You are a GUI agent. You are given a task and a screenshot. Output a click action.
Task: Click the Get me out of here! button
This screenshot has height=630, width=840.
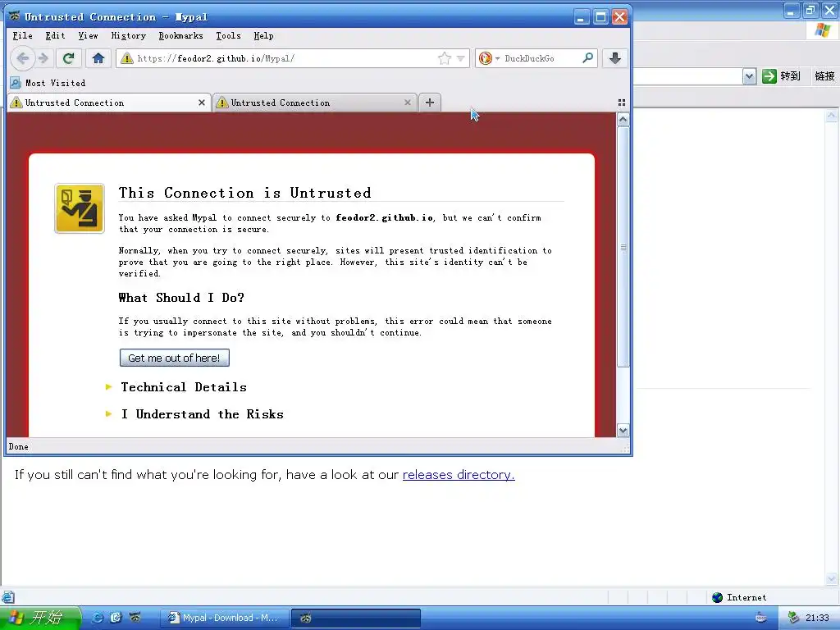click(175, 358)
